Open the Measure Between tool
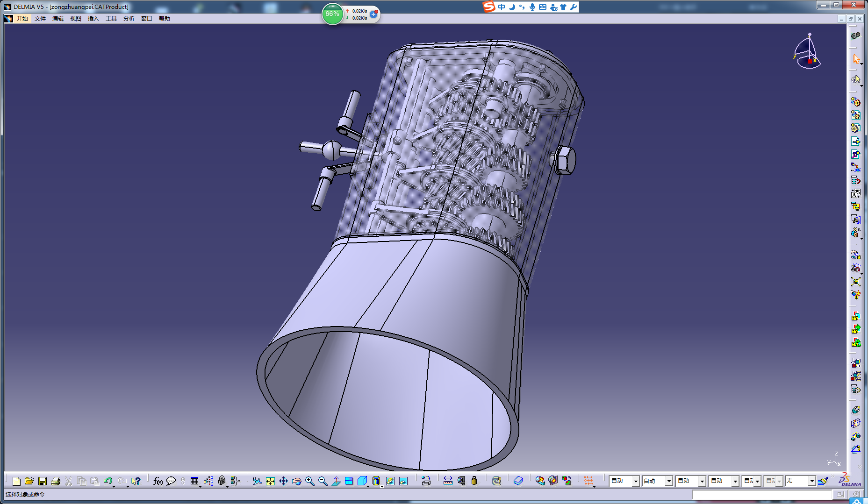The width and height of the screenshot is (868, 504). pos(448,481)
